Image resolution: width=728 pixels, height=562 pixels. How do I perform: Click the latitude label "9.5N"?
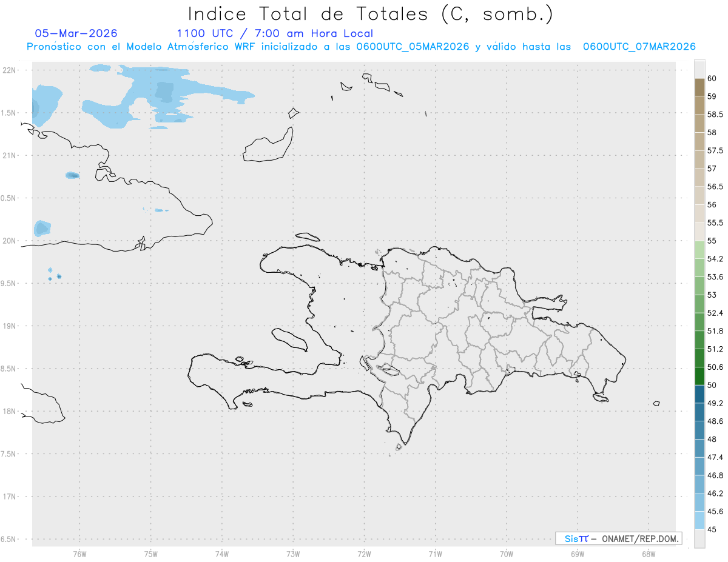[x=9, y=283]
